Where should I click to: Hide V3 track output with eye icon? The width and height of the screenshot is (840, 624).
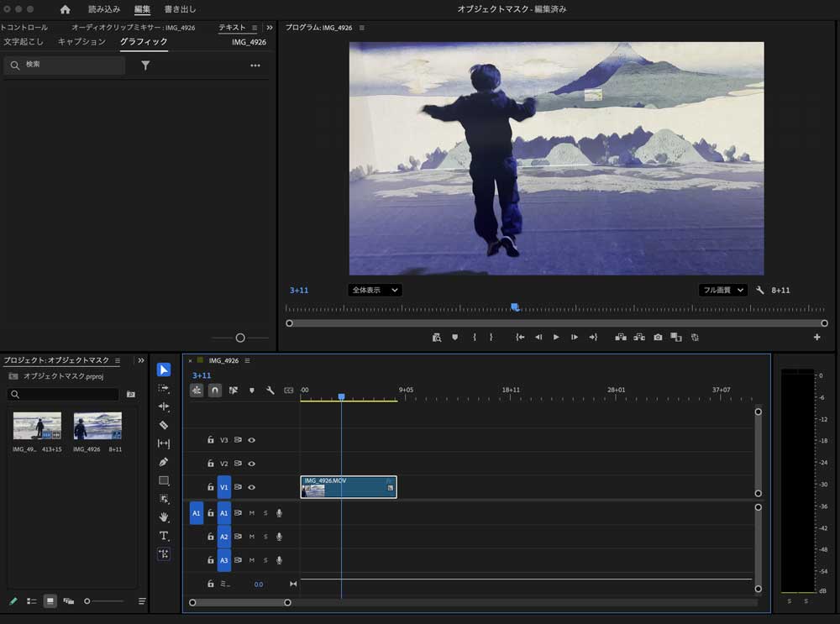[251, 440]
